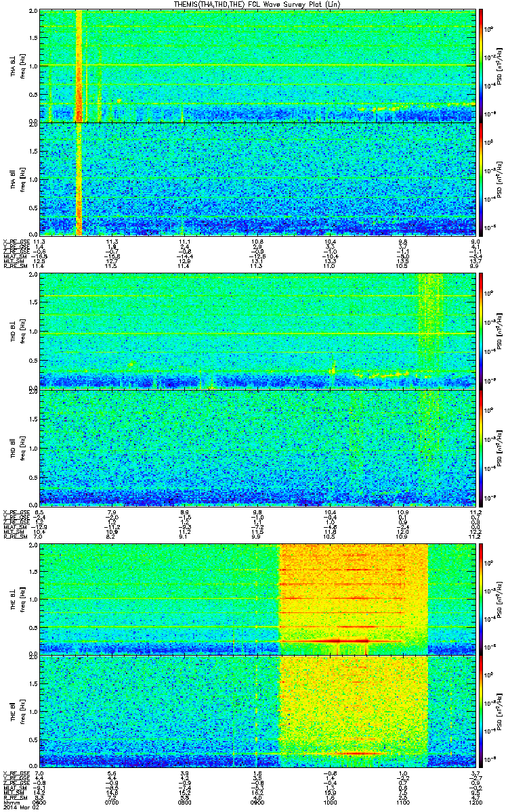Click the 0.5 tick on the THE B-parallel frequency axis

click(x=33, y=740)
